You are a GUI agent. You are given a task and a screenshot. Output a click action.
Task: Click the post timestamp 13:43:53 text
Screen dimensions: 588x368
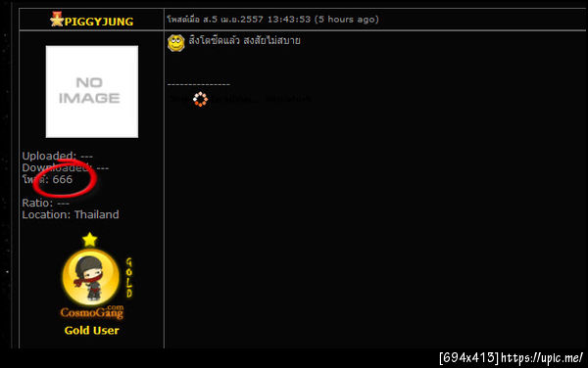(289, 20)
